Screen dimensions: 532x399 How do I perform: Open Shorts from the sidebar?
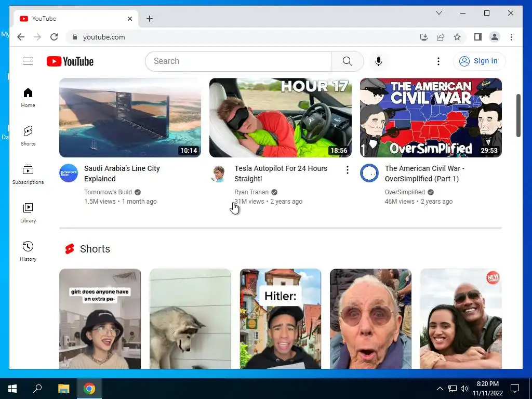28,136
